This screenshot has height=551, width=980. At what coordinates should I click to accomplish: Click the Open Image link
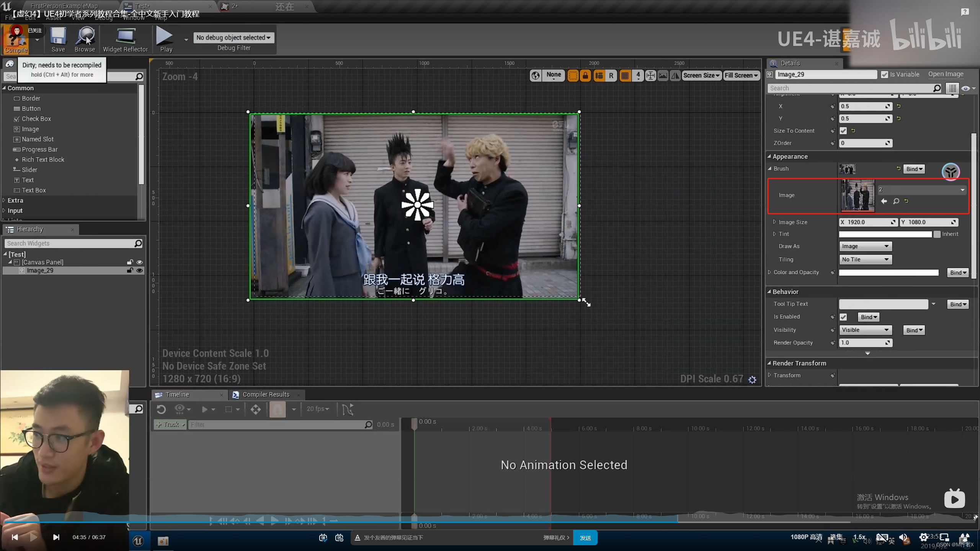click(x=946, y=74)
